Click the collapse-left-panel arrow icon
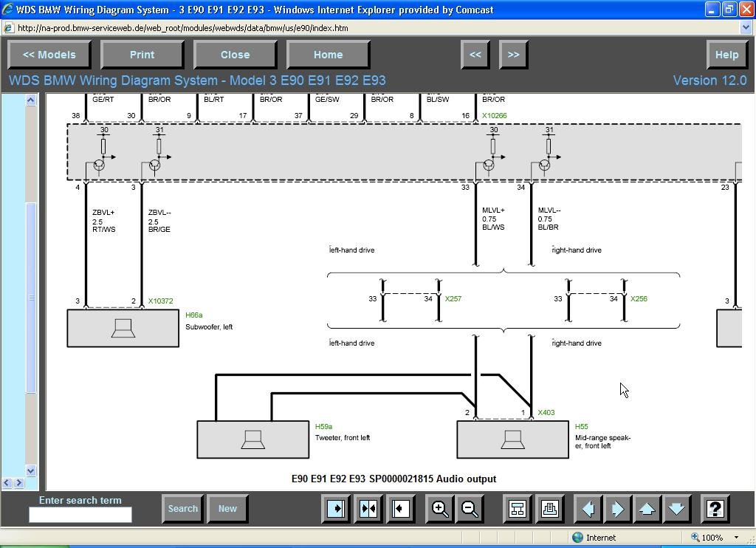756x548 pixels. point(401,508)
